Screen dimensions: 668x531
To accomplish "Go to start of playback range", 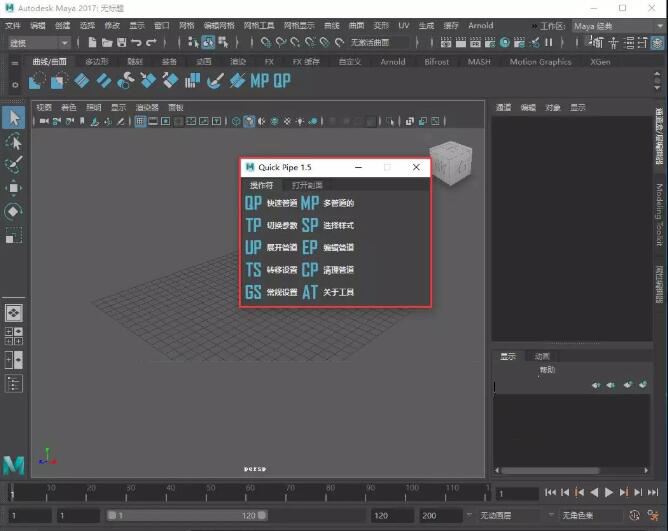I will point(550,493).
